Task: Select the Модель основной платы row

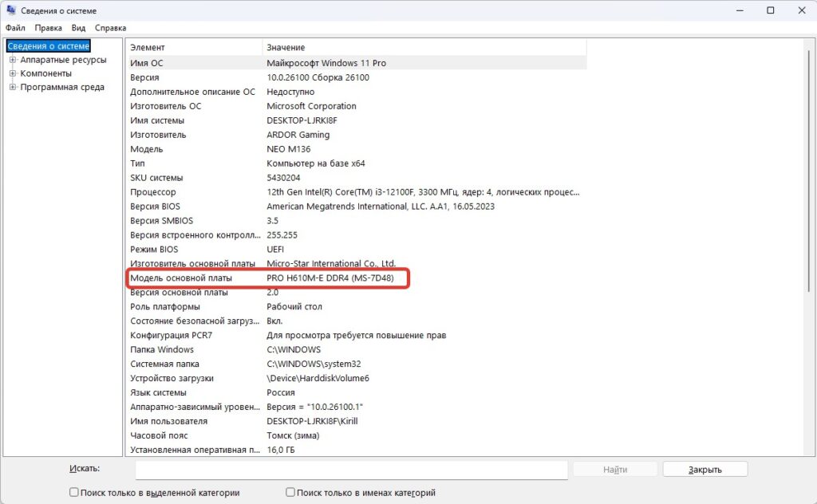Action: pos(357,278)
